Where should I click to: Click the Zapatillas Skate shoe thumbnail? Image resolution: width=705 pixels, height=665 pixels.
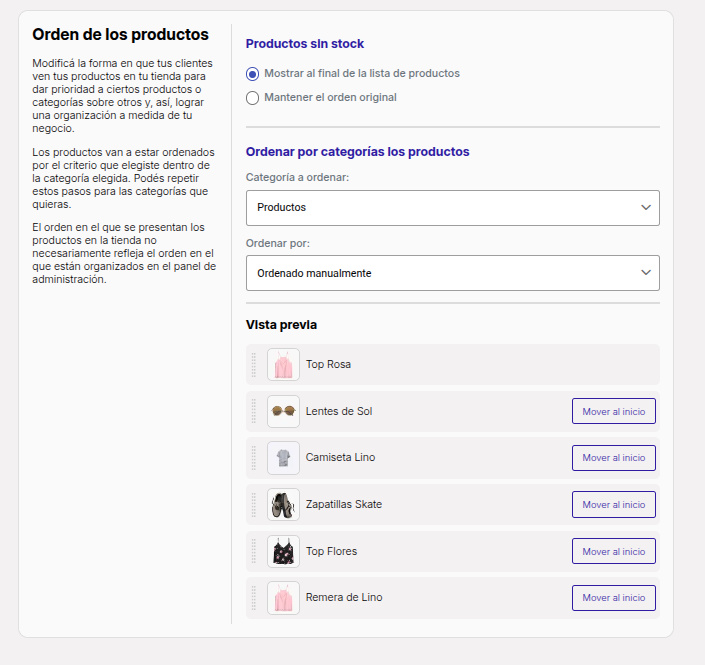283,504
